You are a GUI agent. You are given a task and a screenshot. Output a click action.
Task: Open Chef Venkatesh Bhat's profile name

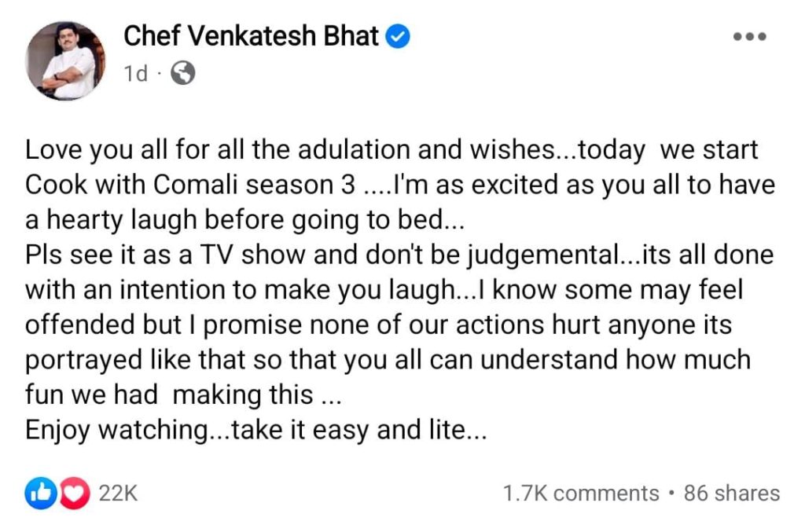coord(252,35)
